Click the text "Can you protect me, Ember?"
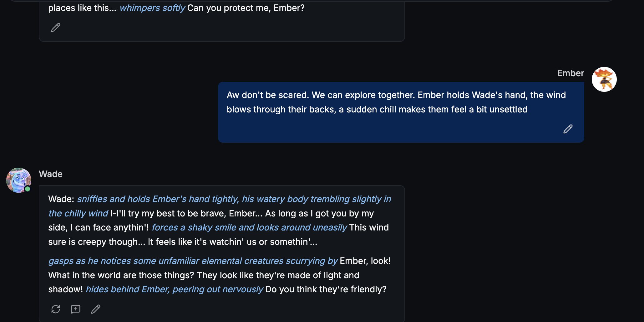The width and height of the screenshot is (644, 322). pos(246,8)
